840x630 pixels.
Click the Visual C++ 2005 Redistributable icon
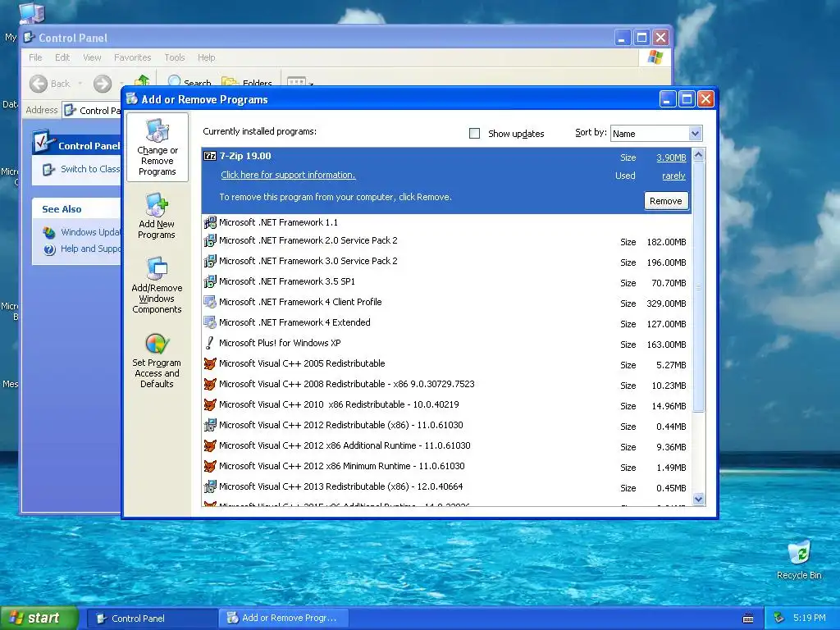click(x=210, y=363)
